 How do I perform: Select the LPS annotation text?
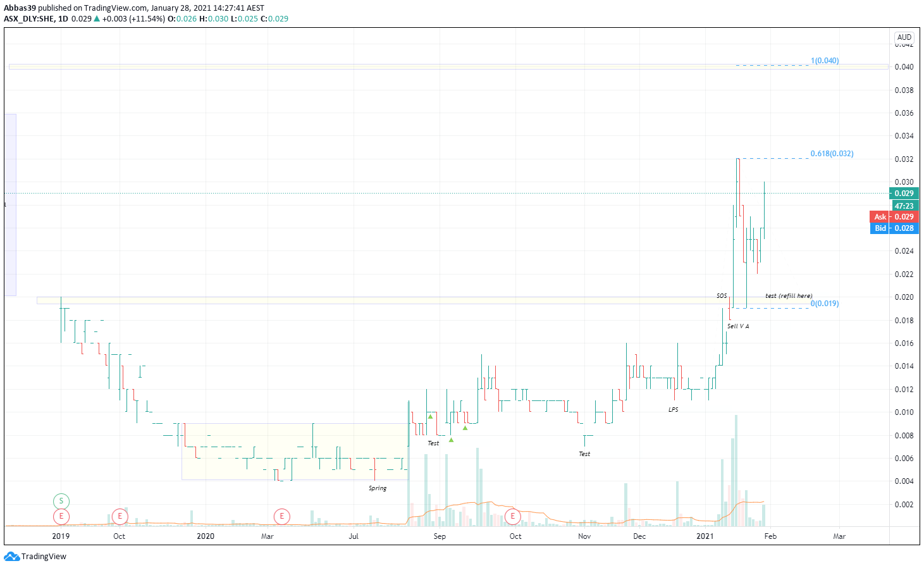(x=674, y=410)
